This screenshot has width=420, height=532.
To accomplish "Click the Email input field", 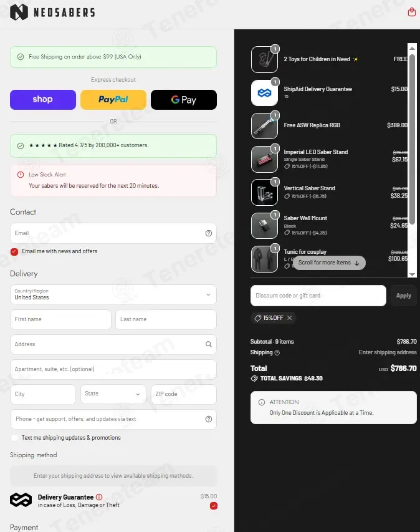I will coord(113,233).
